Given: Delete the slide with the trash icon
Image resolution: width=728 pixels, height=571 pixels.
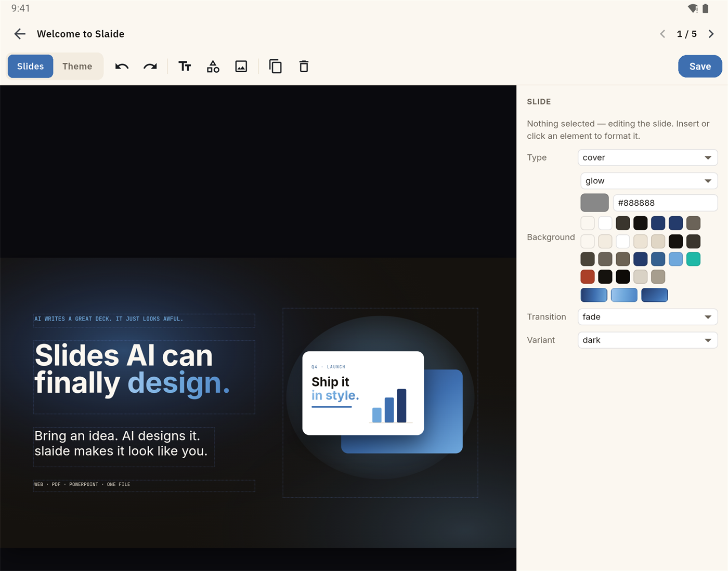Looking at the screenshot, I should (304, 67).
